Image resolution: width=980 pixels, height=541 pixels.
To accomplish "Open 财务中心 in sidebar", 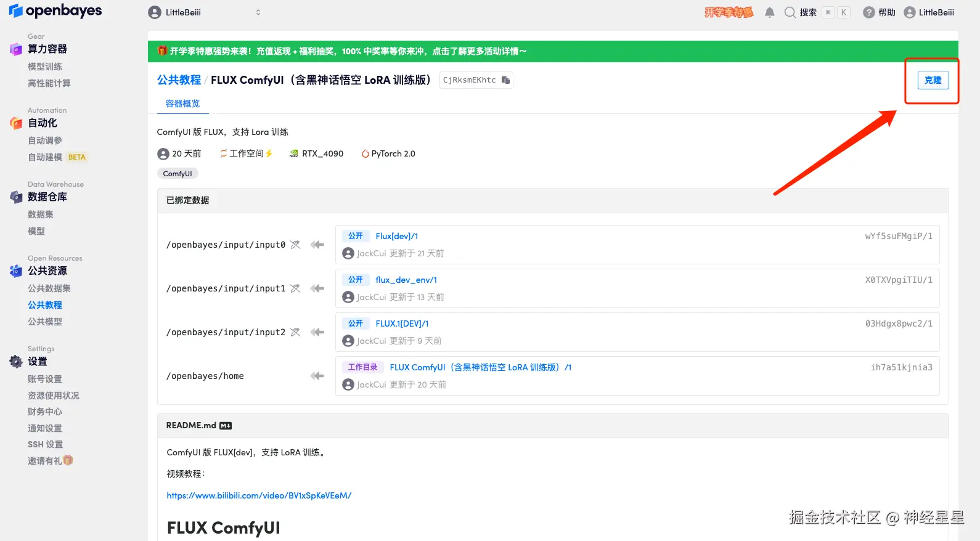I will [x=45, y=412].
